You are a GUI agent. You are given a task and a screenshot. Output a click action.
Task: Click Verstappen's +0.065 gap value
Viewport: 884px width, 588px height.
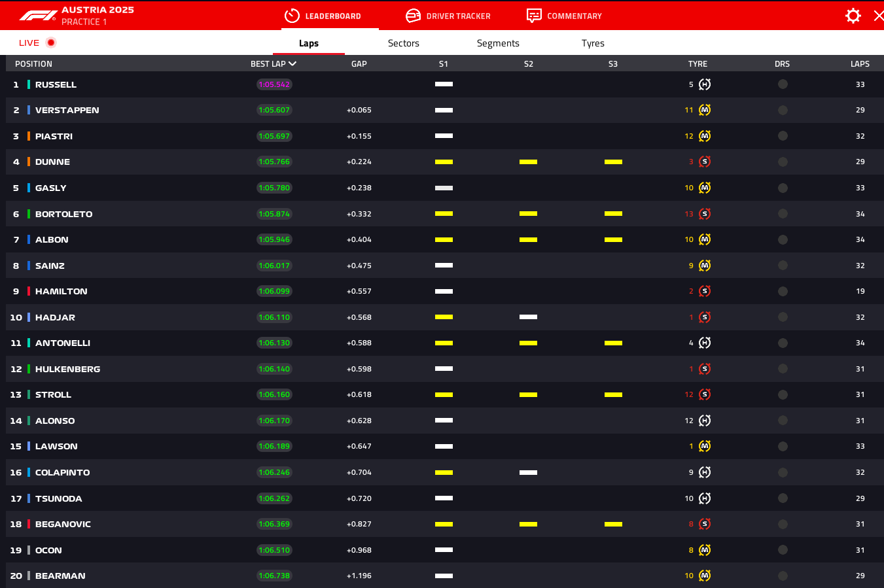tap(359, 110)
